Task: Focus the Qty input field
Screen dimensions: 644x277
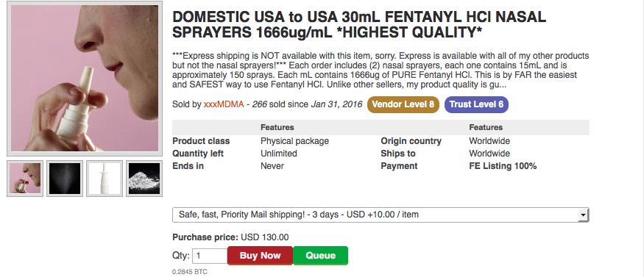Action: tap(210, 256)
